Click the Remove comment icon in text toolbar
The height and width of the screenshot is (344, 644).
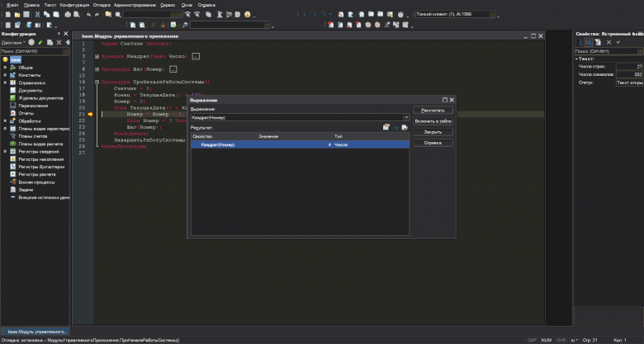pyautogui.click(x=163, y=25)
